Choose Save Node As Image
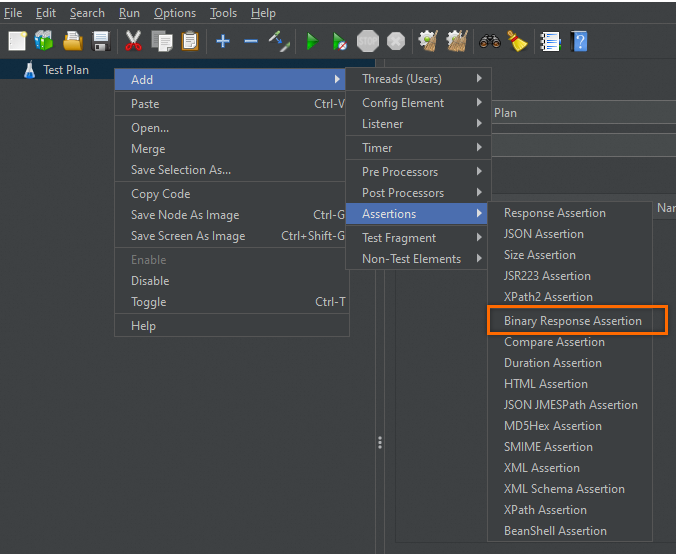 pos(232,215)
